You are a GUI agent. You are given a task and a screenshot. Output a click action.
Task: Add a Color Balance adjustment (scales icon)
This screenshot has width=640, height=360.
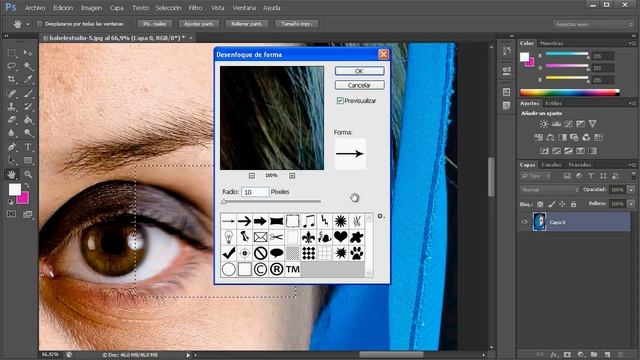coord(550,138)
